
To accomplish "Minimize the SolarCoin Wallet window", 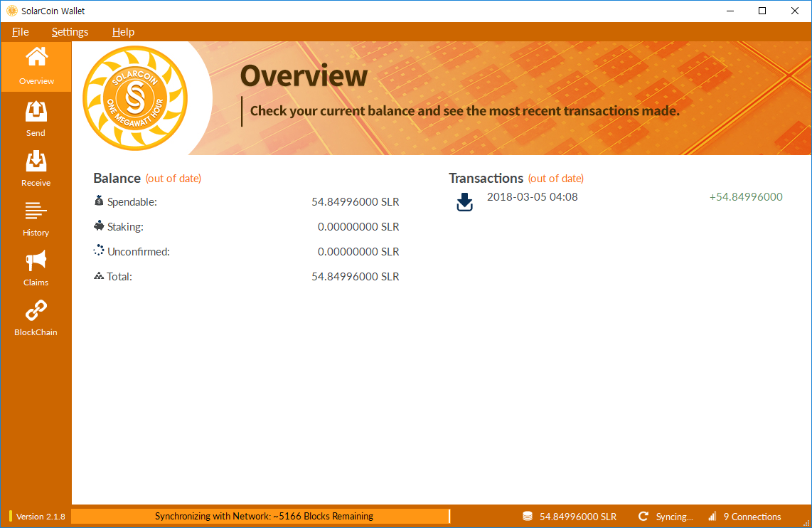I will [x=730, y=11].
